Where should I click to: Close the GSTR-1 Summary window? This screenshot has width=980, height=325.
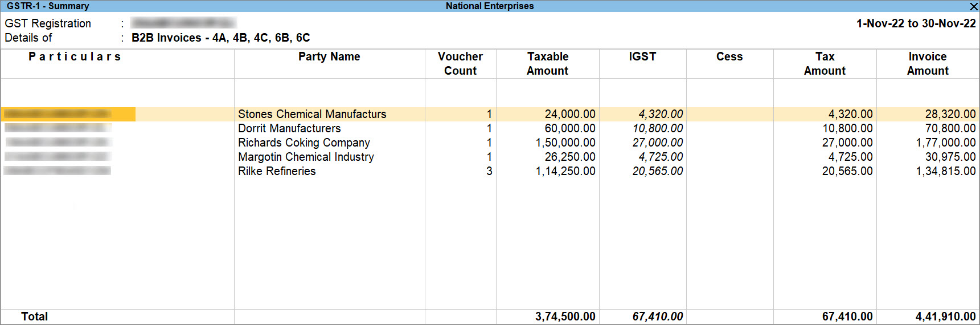[x=974, y=6]
